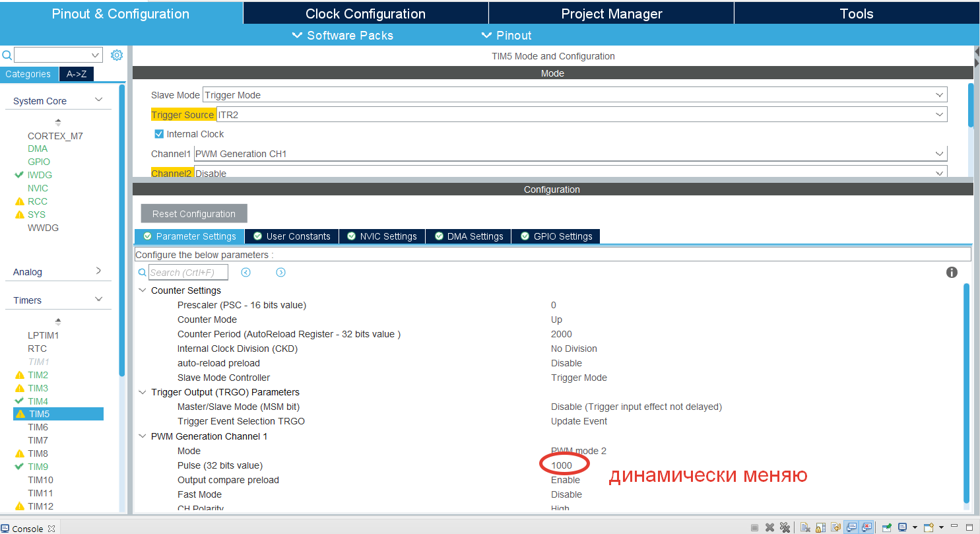Image resolution: width=980 pixels, height=534 pixels.
Task: Go to next search result arrow
Action: click(x=280, y=273)
